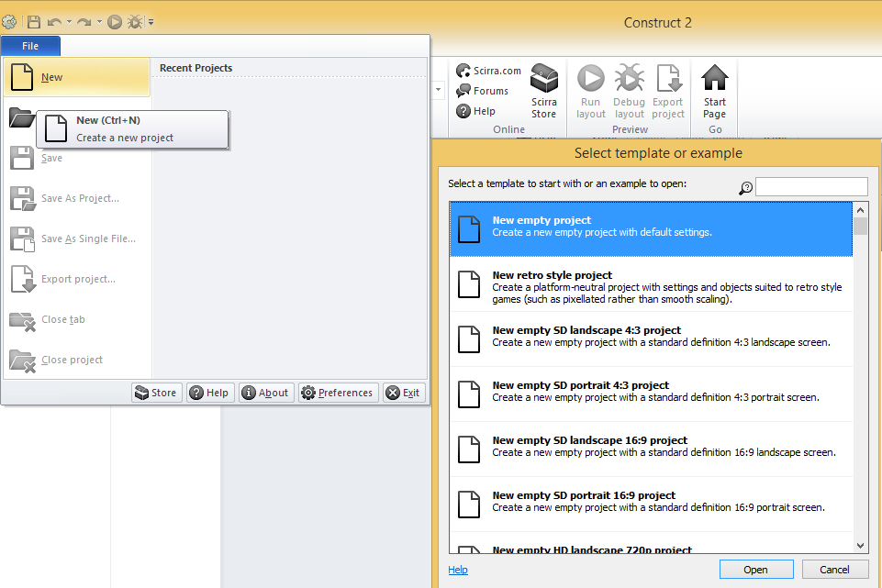Click the Export project ribbon button

click(668, 91)
